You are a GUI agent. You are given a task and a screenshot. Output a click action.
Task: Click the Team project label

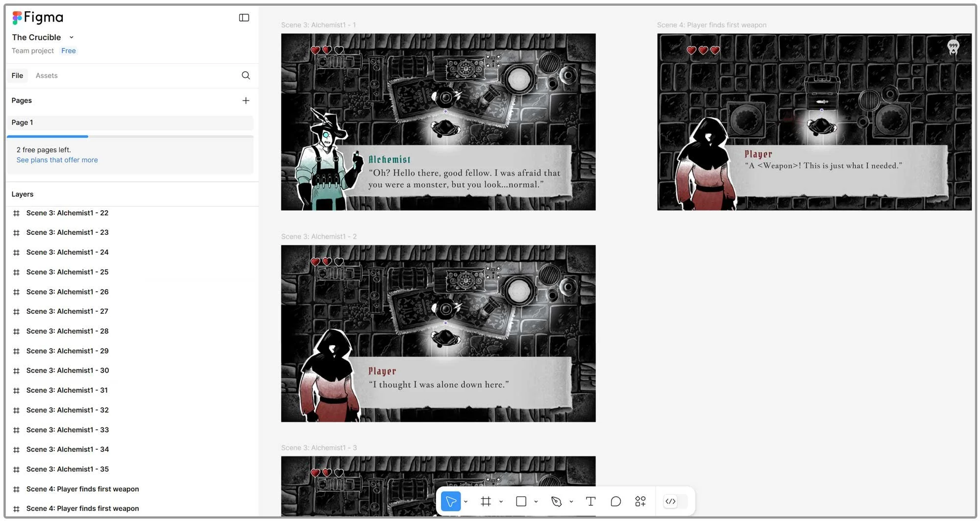coord(33,50)
